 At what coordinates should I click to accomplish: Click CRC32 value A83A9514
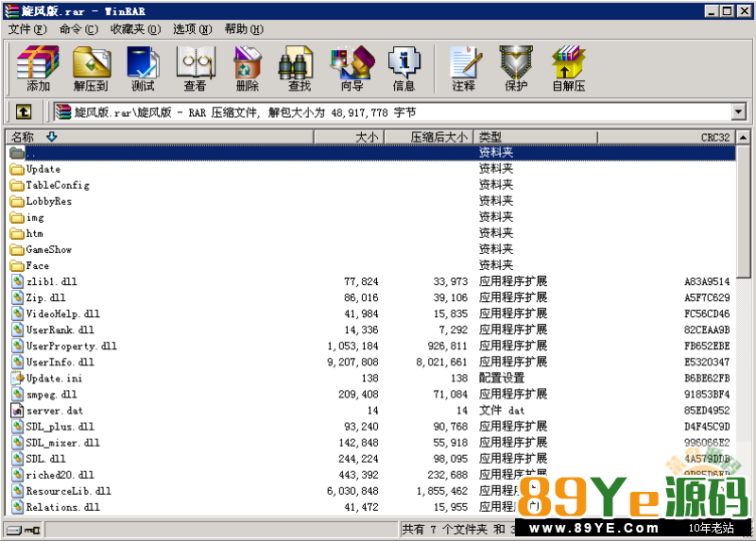pos(706,281)
